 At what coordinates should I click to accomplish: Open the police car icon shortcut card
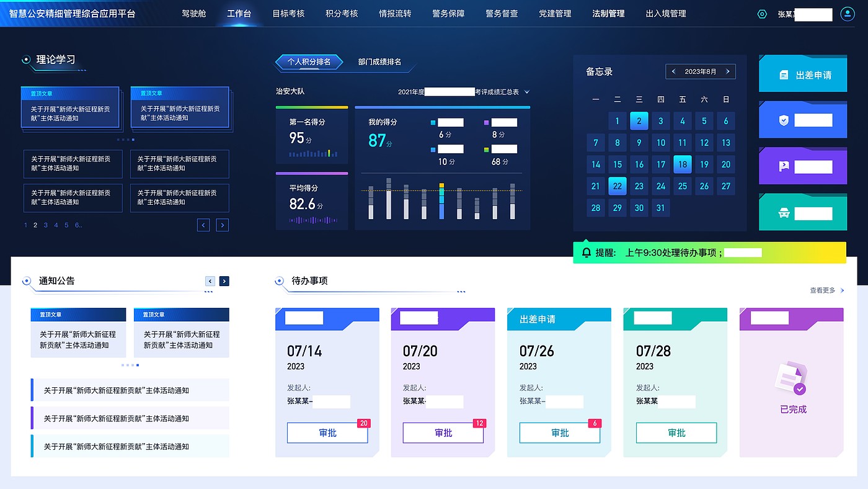point(803,213)
